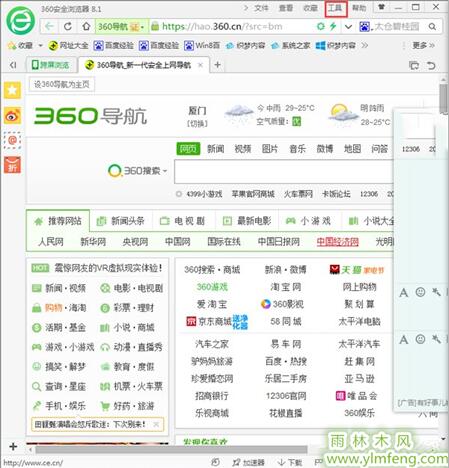Select the 最新电影 category tab

click(x=247, y=221)
